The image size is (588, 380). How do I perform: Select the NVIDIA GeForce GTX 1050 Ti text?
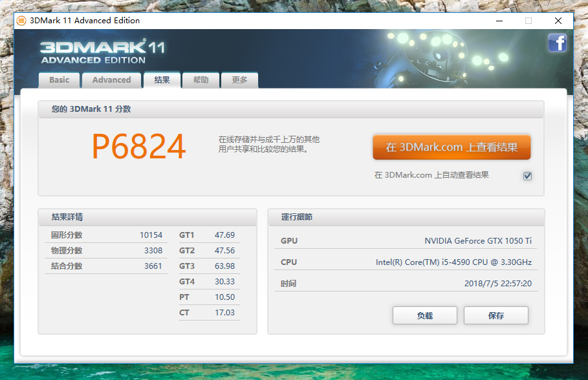478,240
